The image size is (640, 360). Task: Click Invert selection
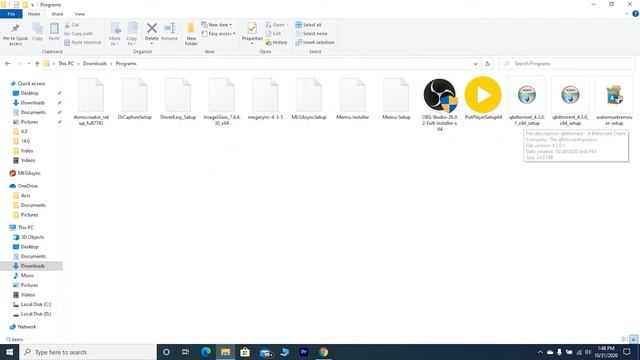[x=315, y=42]
